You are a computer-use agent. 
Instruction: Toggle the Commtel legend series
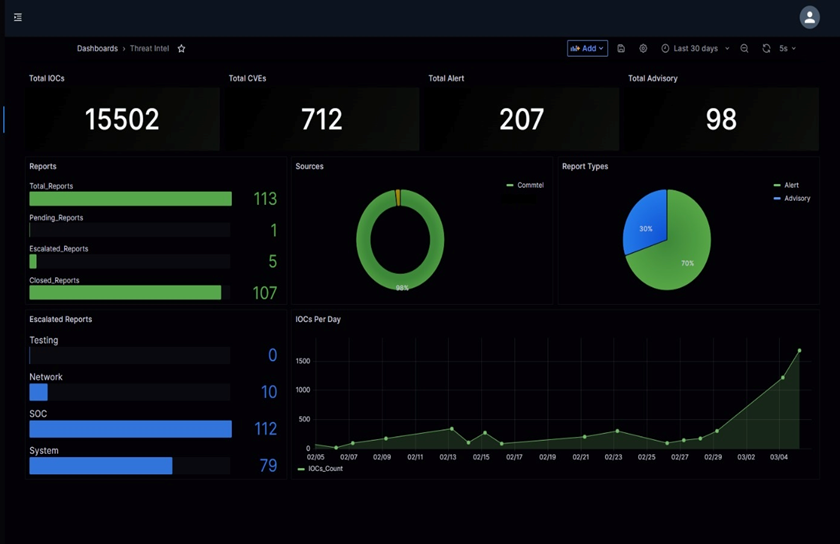[529, 185]
